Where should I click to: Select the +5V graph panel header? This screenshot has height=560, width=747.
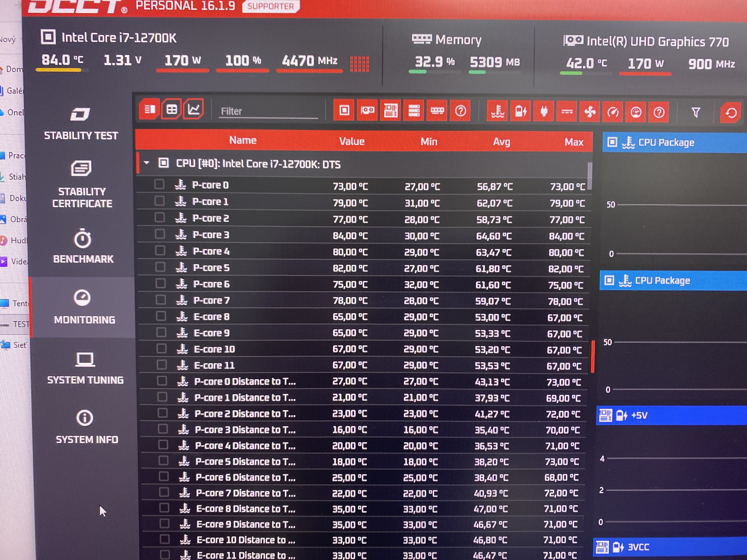(672, 415)
